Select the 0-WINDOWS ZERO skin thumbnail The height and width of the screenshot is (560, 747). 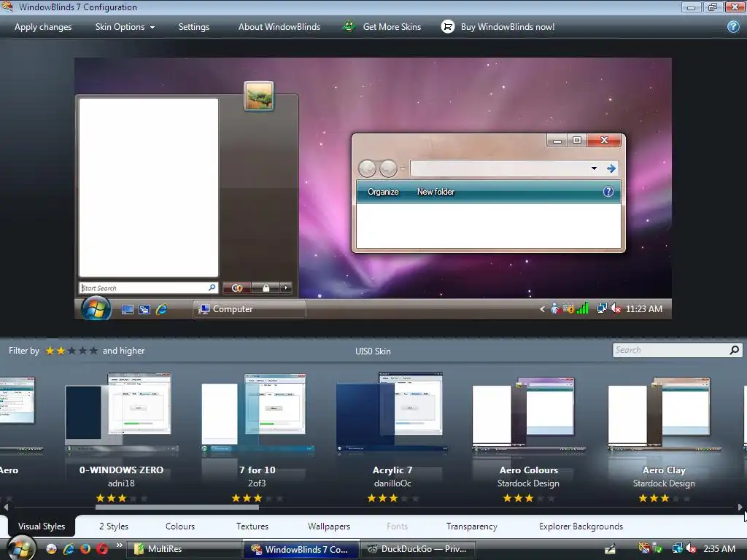point(121,413)
